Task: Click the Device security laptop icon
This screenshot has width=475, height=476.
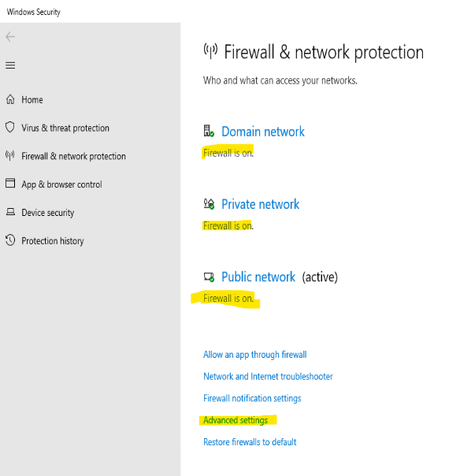Action: tap(10, 211)
